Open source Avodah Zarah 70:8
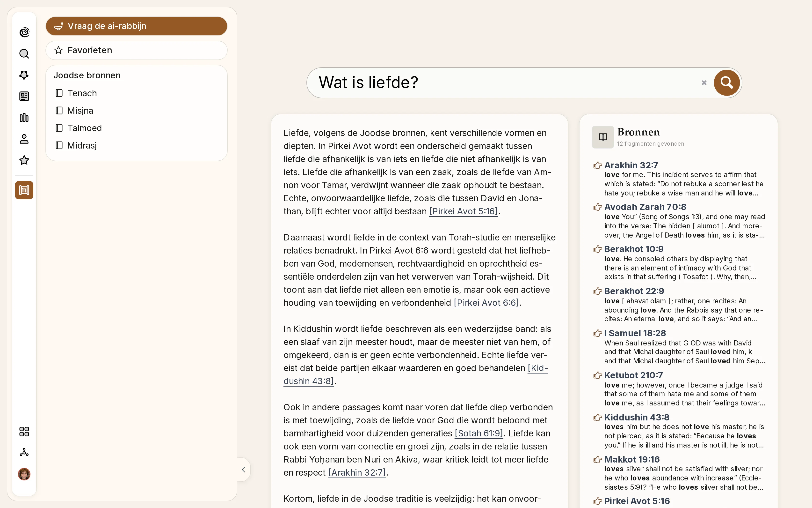This screenshot has width=812, height=508. [645, 207]
